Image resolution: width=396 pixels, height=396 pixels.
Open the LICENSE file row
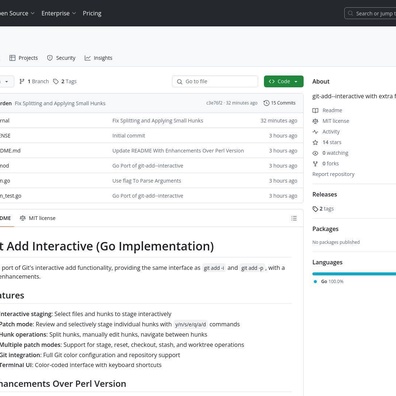pyautogui.click(x=151, y=136)
